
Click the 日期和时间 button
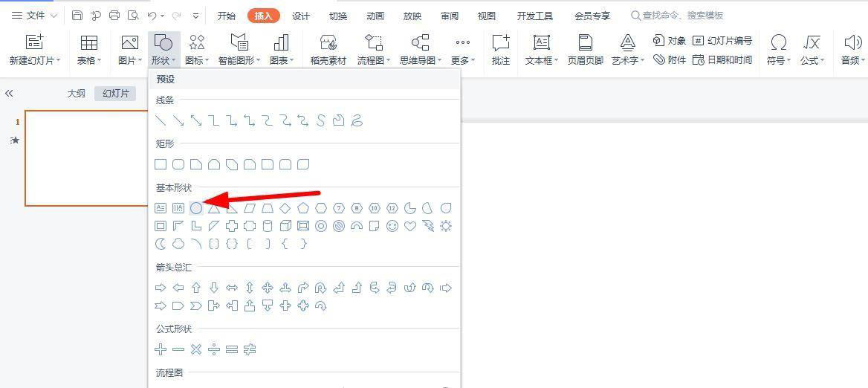coord(722,59)
